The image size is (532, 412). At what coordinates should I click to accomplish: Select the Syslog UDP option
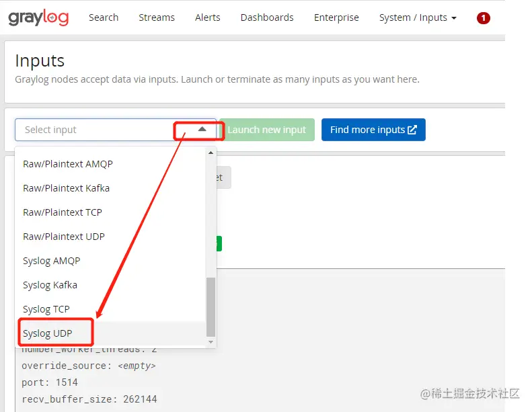pos(110,333)
